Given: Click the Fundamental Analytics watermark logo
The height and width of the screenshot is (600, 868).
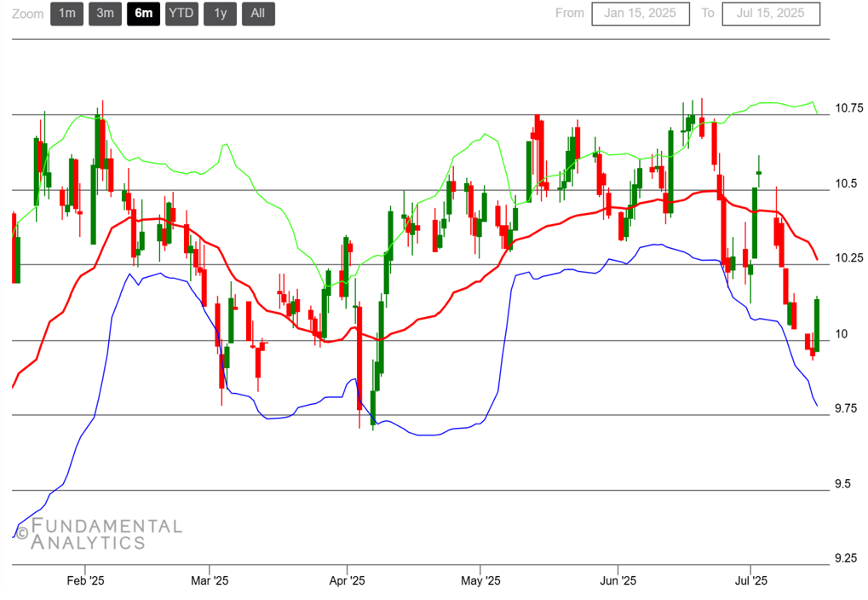Looking at the screenshot, I should pos(99,534).
